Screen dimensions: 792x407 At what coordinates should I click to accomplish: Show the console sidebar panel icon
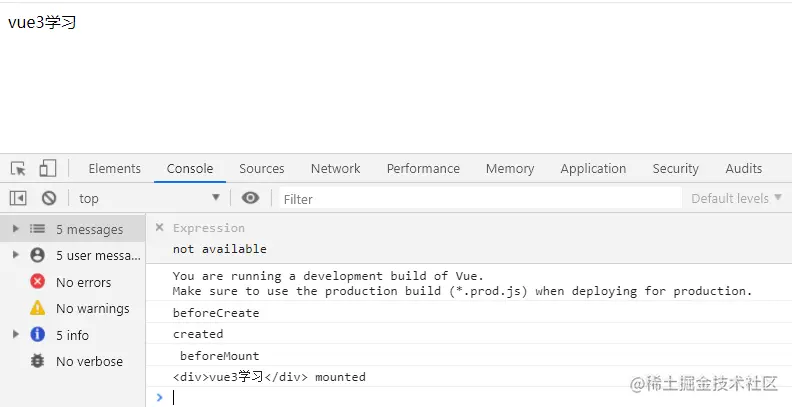tap(18, 198)
